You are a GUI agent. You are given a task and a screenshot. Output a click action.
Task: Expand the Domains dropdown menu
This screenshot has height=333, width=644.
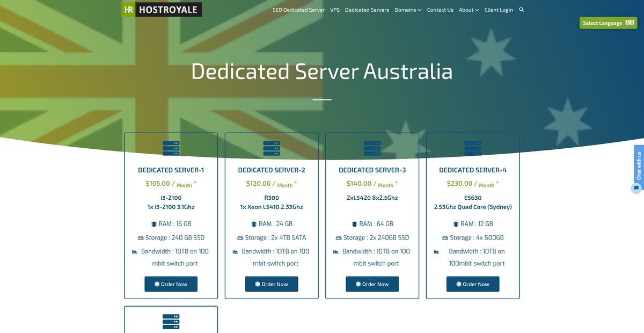tap(408, 10)
